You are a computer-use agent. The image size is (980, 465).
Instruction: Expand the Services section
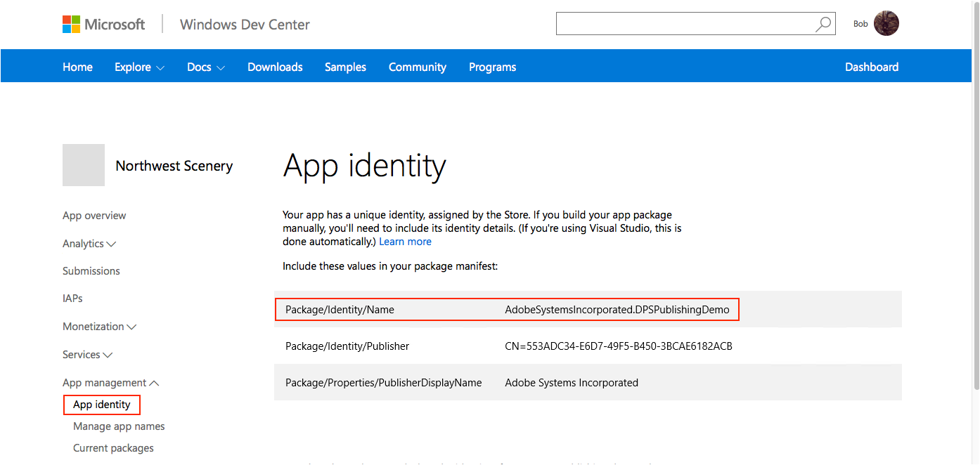(87, 355)
